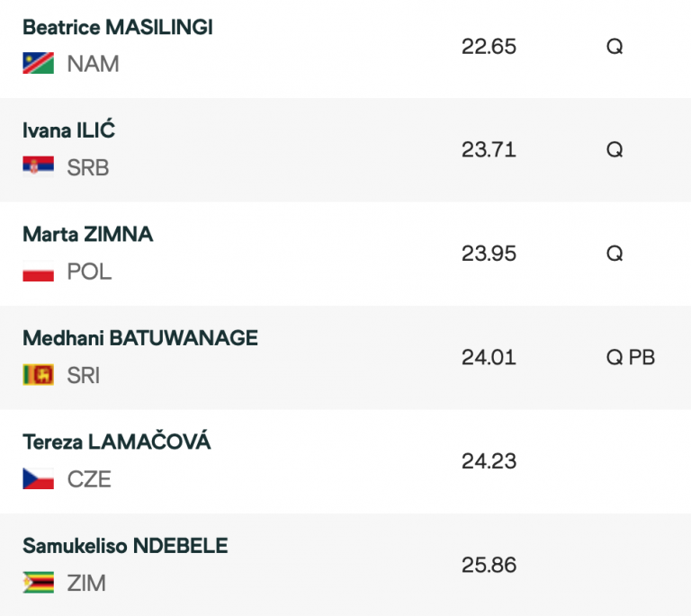Click the 25.86 result time

[489, 566]
